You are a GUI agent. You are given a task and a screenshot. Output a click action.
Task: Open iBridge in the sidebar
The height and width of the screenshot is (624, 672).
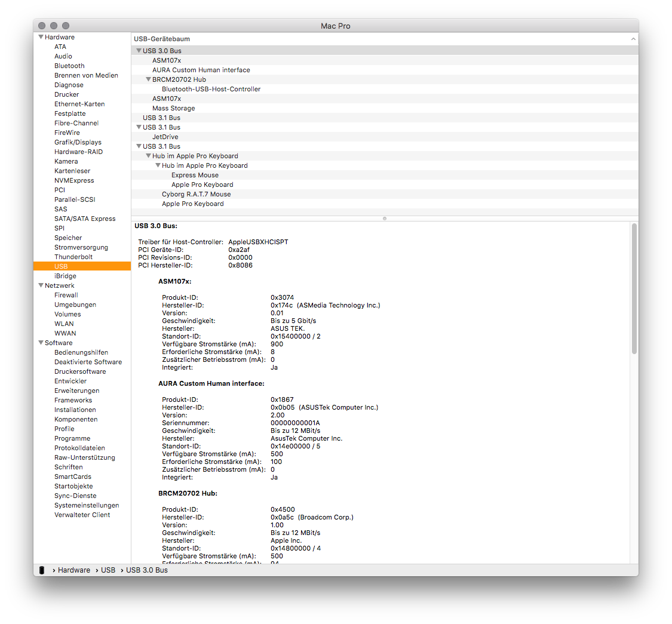coord(65,276)
